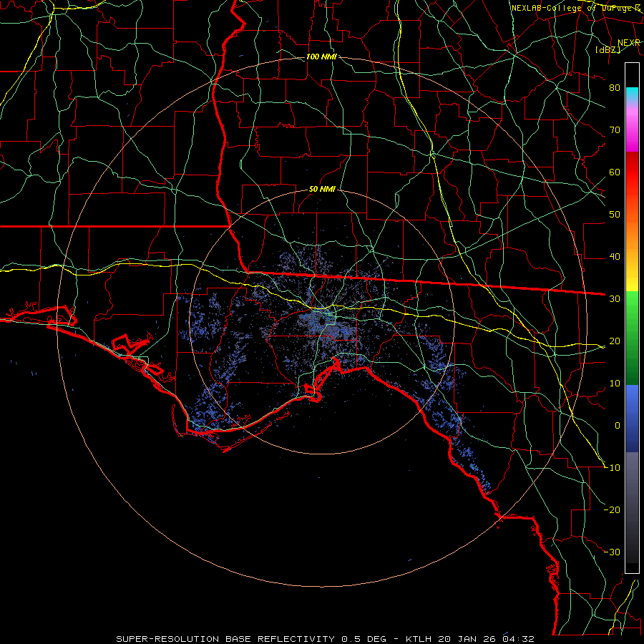Click the 60 value on dBZ scale
Image resolution: width=644 pixels, height=644 pixels.
[x=615, y=172]
